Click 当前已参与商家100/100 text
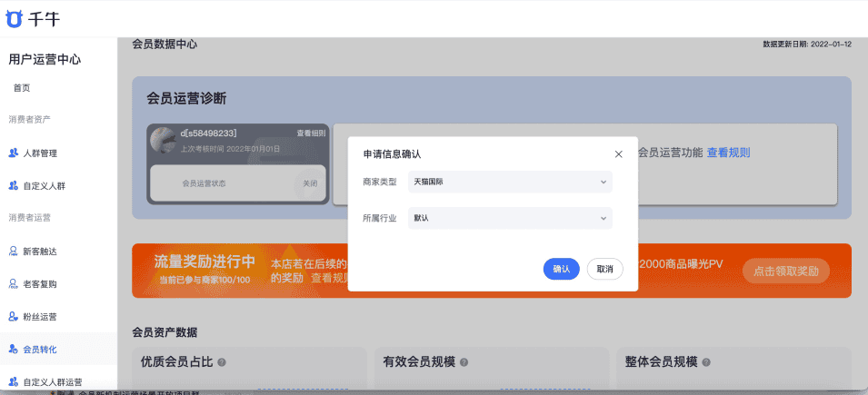The width and height of the screenshot is (868, 395). [x=205, y=280]
